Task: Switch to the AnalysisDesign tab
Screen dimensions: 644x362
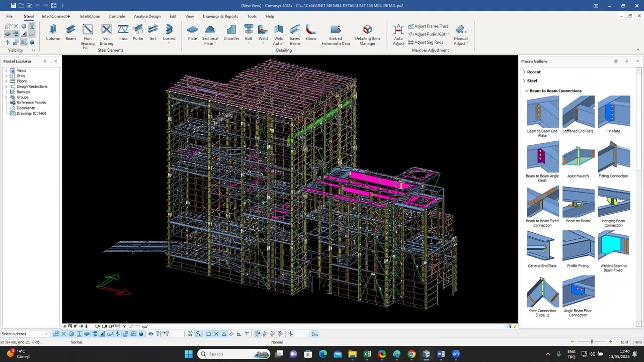Action: click(x=147, y=16)
